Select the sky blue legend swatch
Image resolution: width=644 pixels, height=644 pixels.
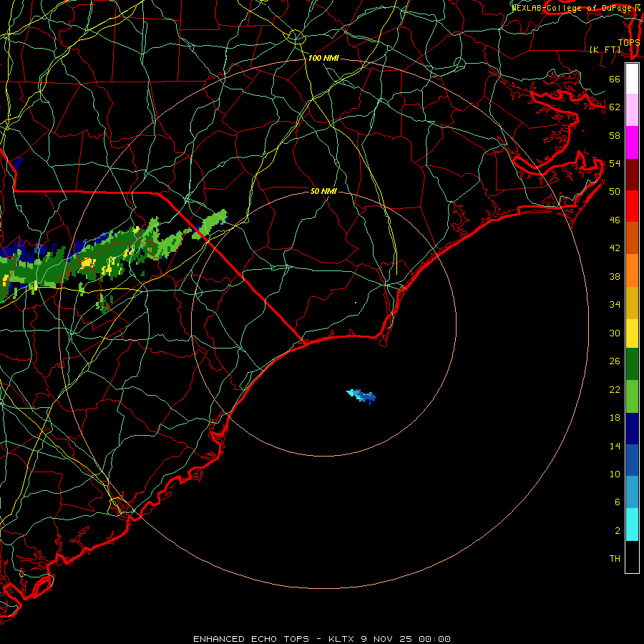pyautogui.click(x=632, y=492)
